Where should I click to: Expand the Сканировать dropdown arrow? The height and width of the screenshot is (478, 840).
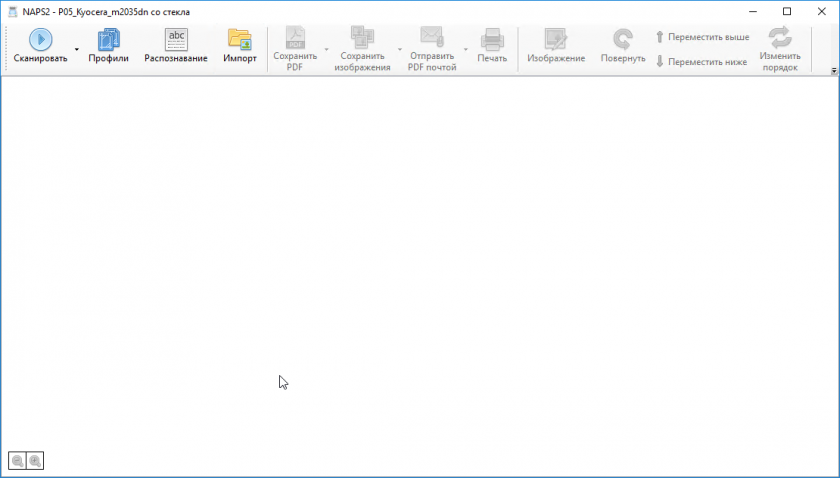point(77,49)
